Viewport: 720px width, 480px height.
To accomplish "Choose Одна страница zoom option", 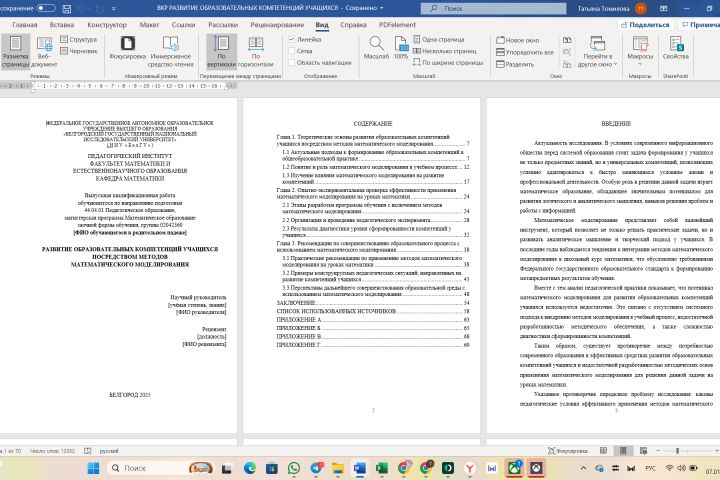I will click(x=439, y=40).
